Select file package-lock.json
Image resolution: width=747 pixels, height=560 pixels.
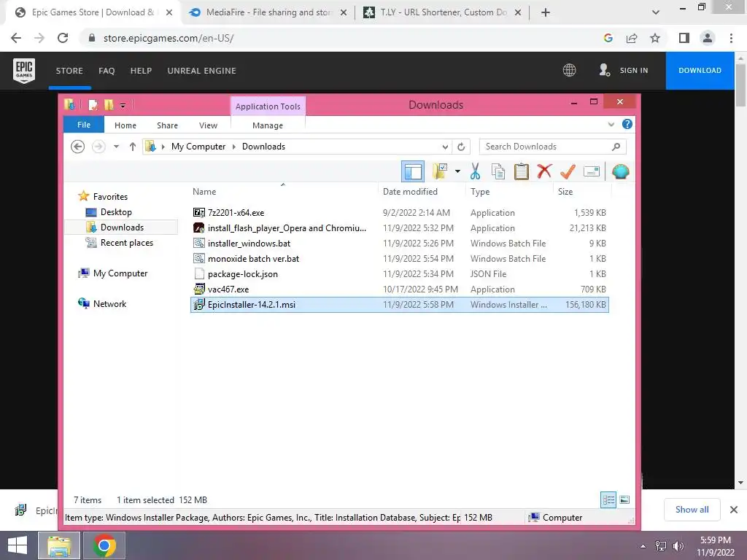[x=399, y=274]
